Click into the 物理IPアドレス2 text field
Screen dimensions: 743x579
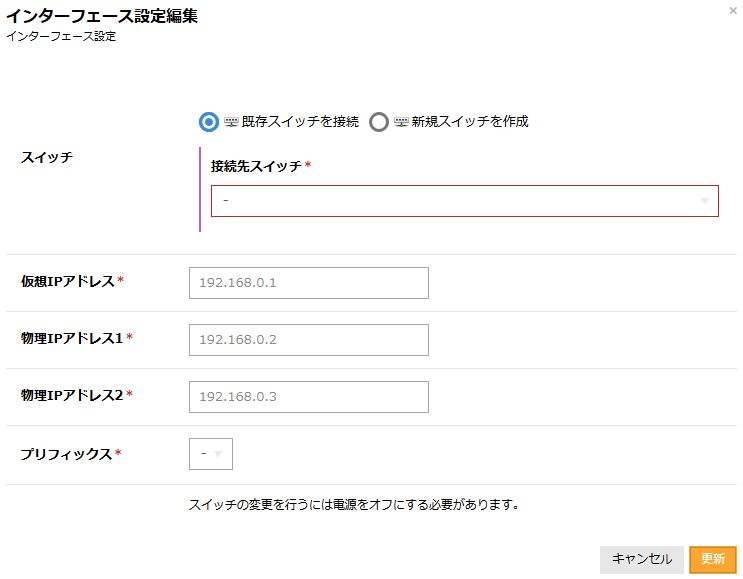pyautogui.click(x=308, y=397)
